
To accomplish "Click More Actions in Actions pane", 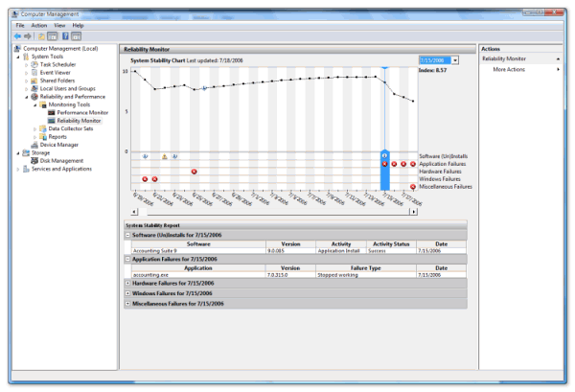I will (x=510, y=70).
